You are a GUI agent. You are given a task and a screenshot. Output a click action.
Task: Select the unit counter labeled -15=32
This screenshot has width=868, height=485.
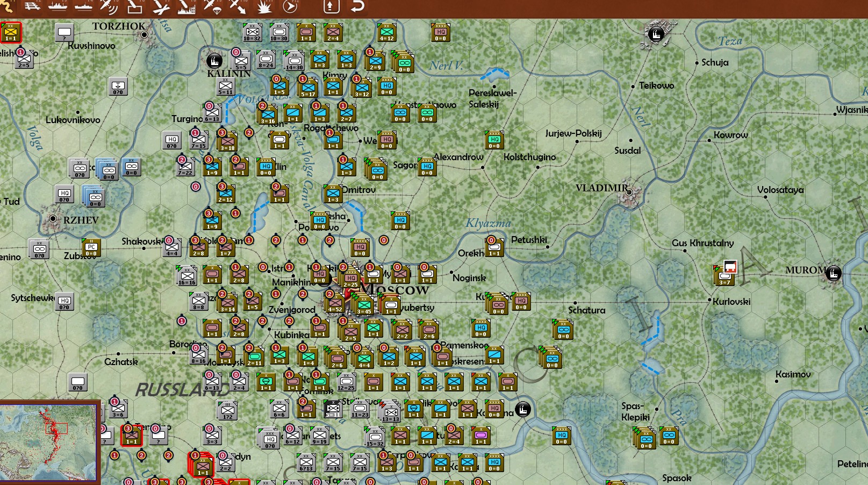click(375, 438)
